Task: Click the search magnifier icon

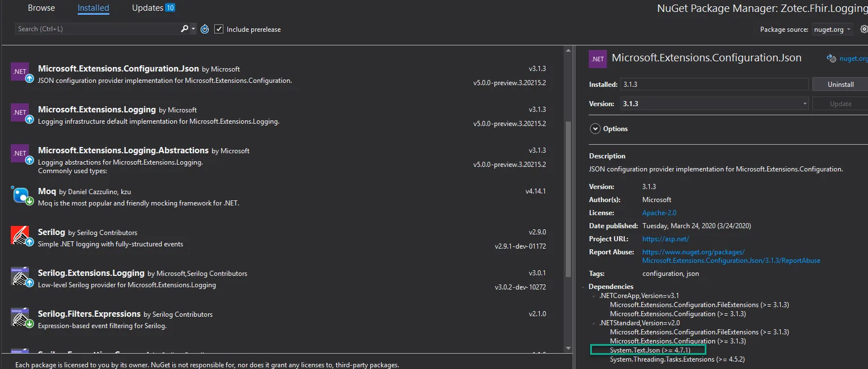Action: pos(185,29)
